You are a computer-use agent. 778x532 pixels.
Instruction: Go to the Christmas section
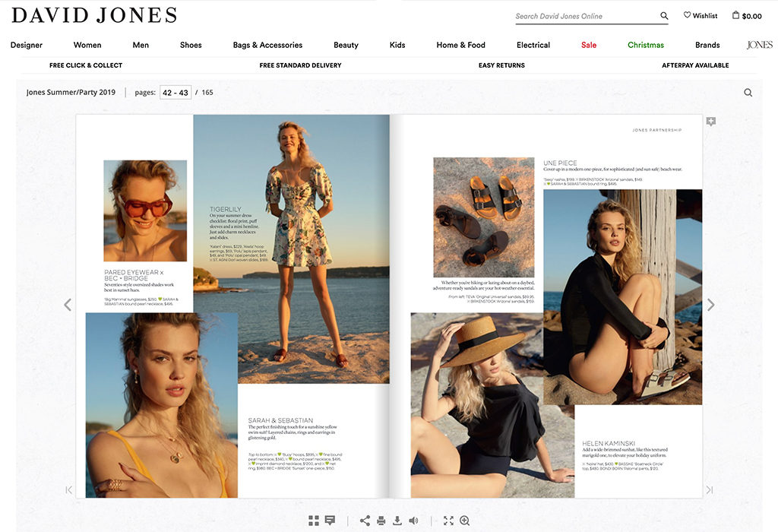646,45
